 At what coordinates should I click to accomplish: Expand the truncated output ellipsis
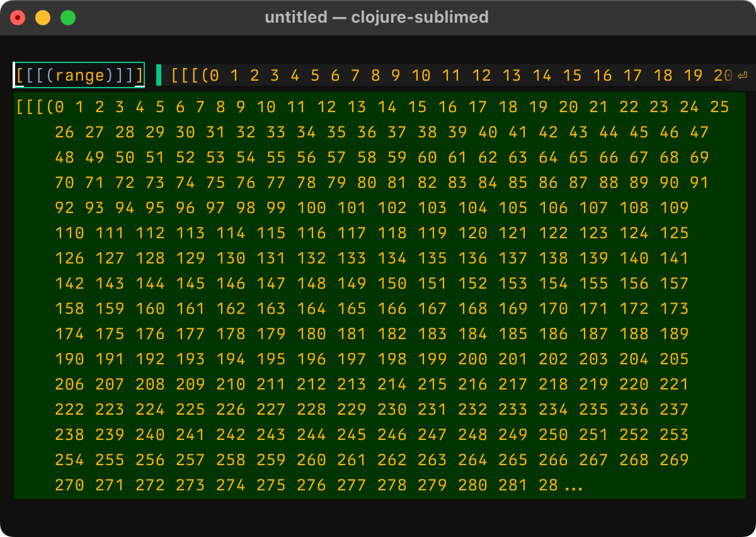tap(573, 486)
